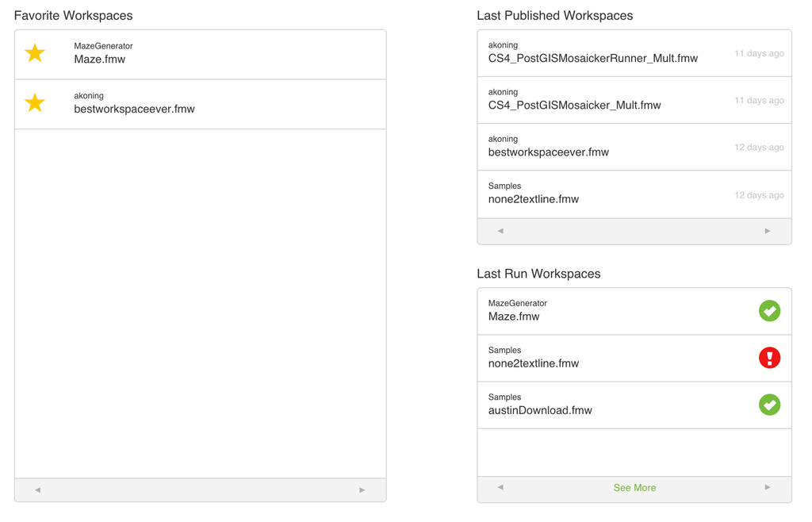Select CS4_PostGISMosaicker_Mult.fmw published workspace
The width and height of the screenshot is (812, 522).
tap(574, 105)
